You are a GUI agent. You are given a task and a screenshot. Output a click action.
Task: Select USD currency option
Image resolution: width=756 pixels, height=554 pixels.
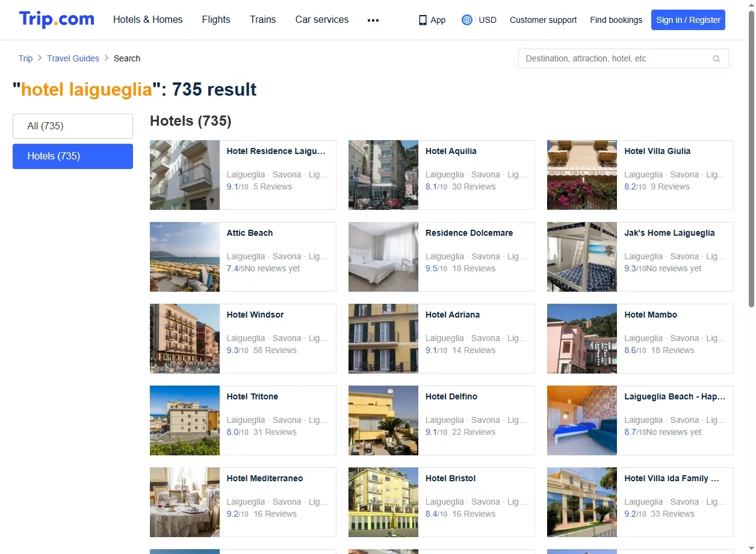(488, 20)
